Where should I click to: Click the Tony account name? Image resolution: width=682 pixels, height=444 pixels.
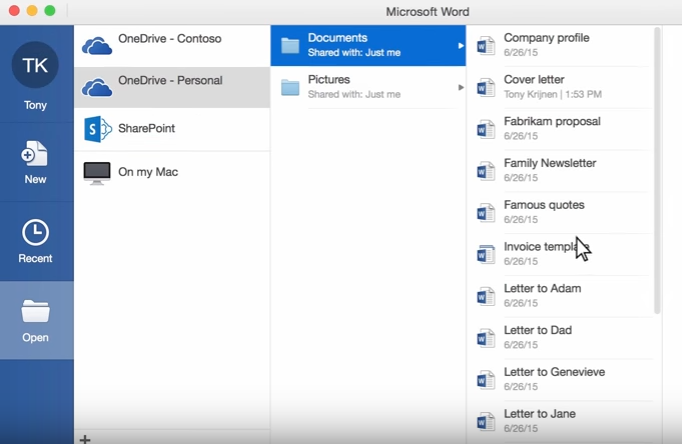coord(35,105)
